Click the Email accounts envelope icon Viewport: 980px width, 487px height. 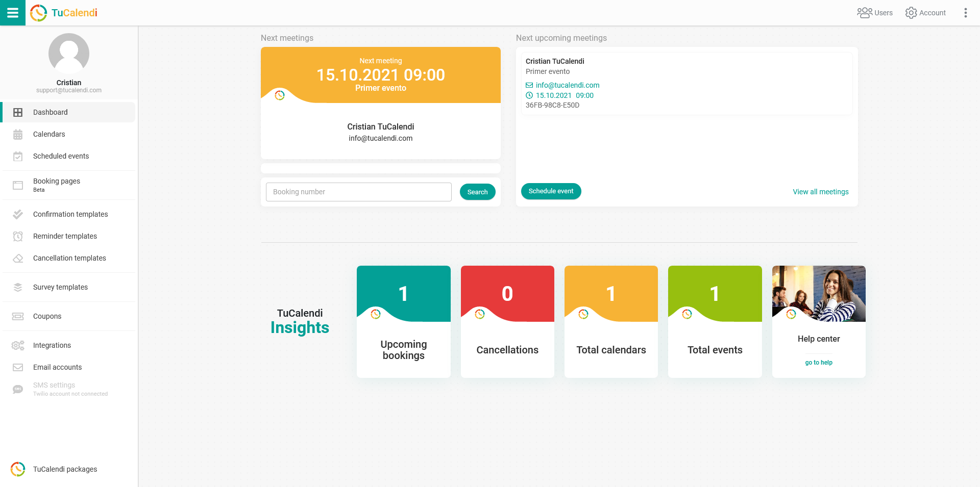pyautogui.click(x=18, y=367)
